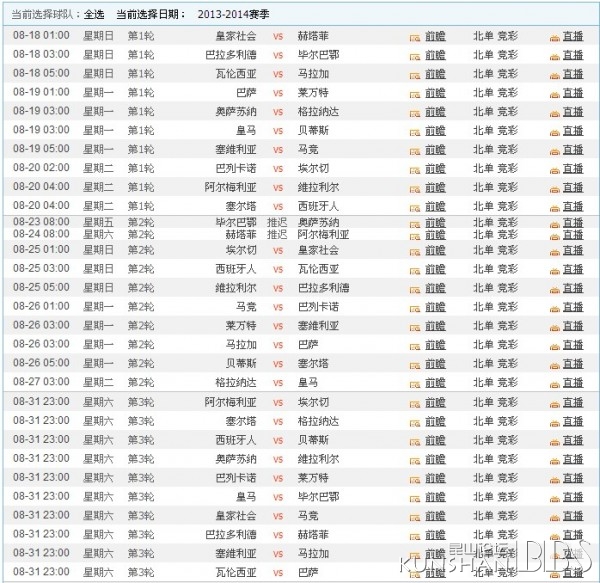This screenshot has height=583, width=600.
Task: Open 直播 link for 塞尔塔 vs 西班牙人
Action: click(x=572, y=205)
